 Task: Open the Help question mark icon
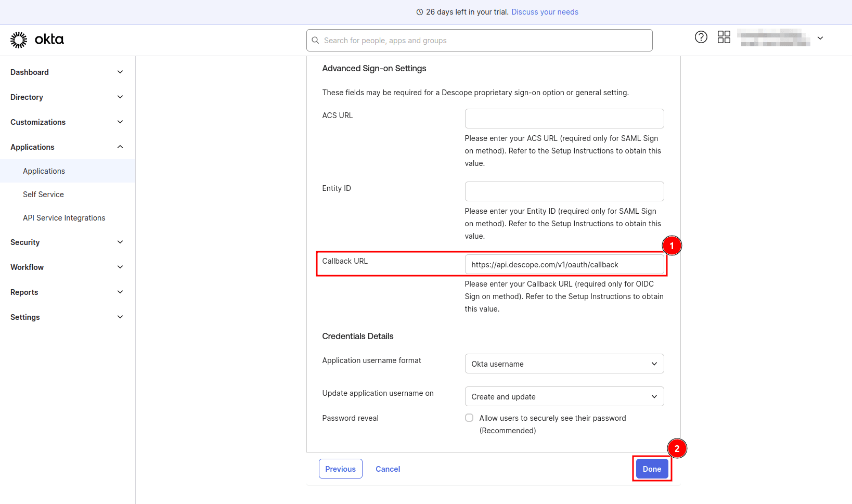click(x=701, y=37)
